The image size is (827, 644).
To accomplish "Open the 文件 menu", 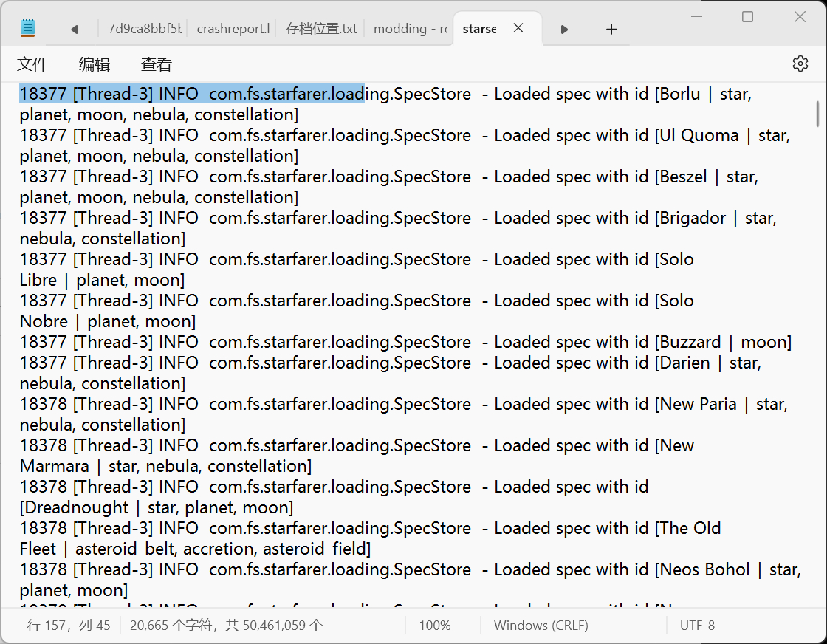I will (x=32, y=64).
